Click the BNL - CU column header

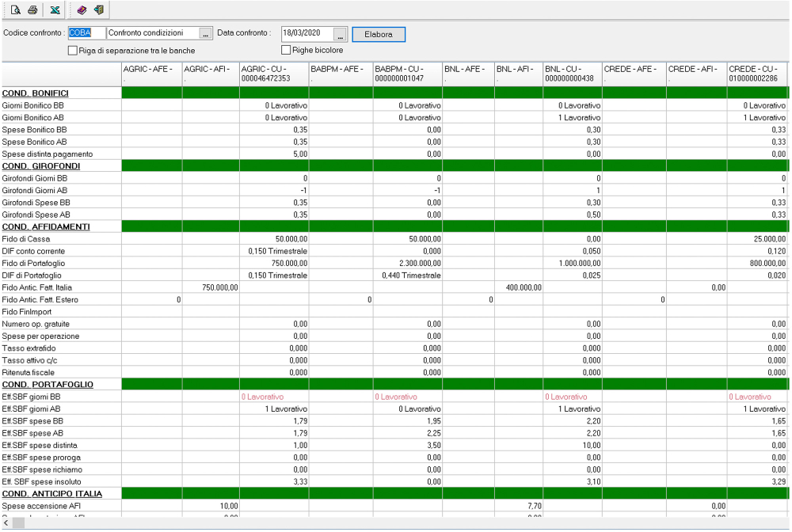pyautogui.click(x=570, y=76)
